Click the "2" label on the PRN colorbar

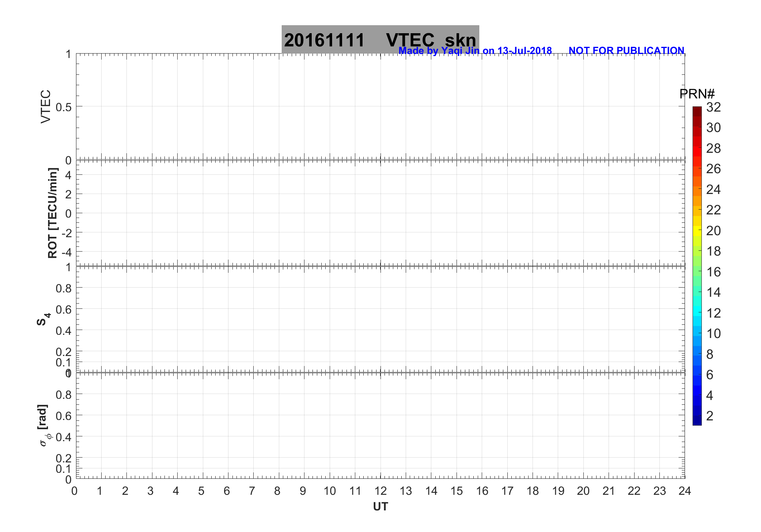tap(710, 416)
